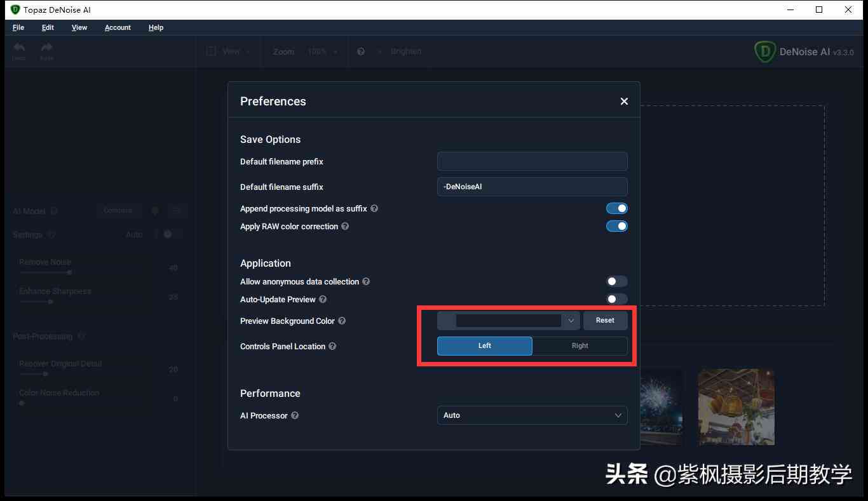Expand the Preview Background Color dropdown

(x=508, y=321)
